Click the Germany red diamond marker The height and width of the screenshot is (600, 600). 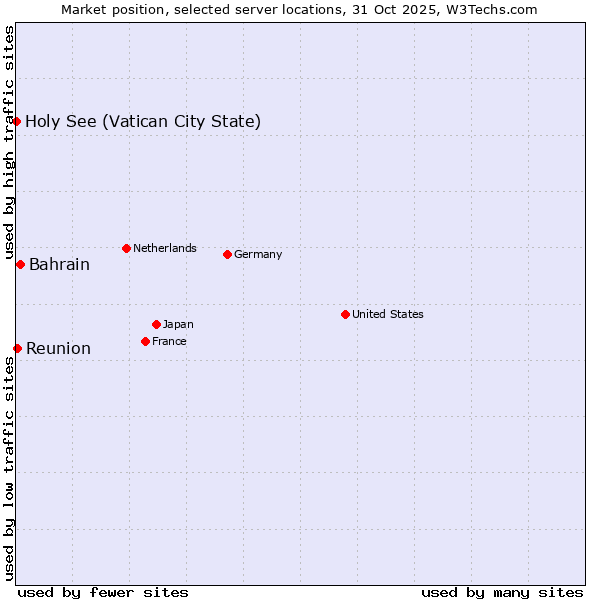pos(227,254)
